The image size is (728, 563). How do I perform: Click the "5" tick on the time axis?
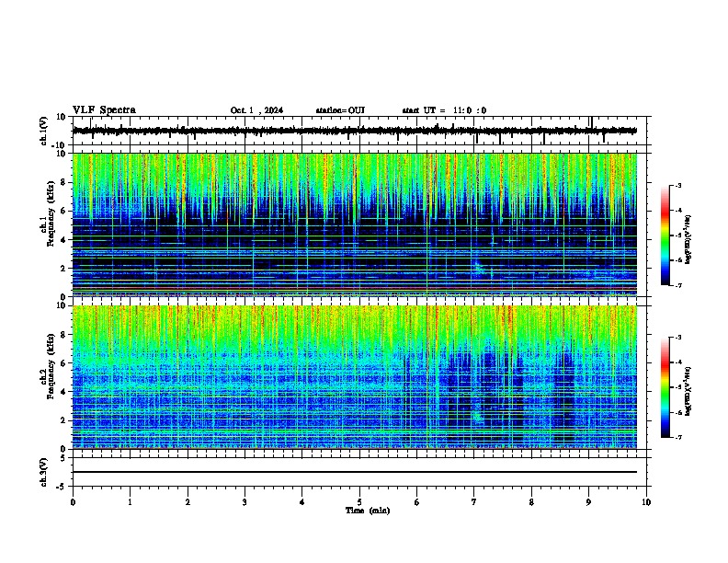click(359, 502)
